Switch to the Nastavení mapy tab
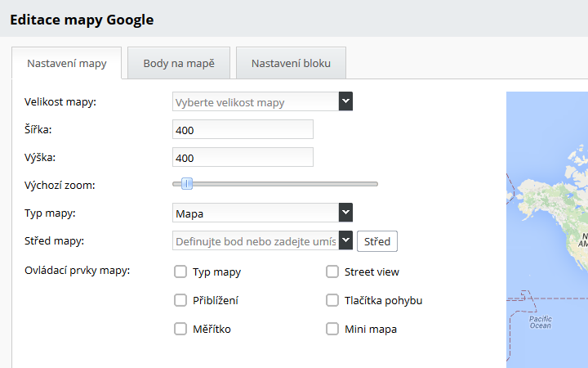Viewport: 588px width, 368px height. tap(67, 63)
